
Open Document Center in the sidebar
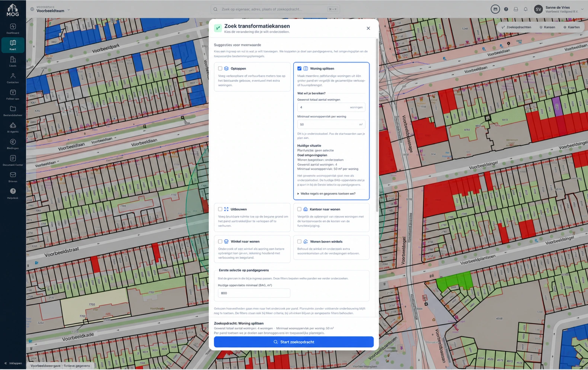point(13,161)
